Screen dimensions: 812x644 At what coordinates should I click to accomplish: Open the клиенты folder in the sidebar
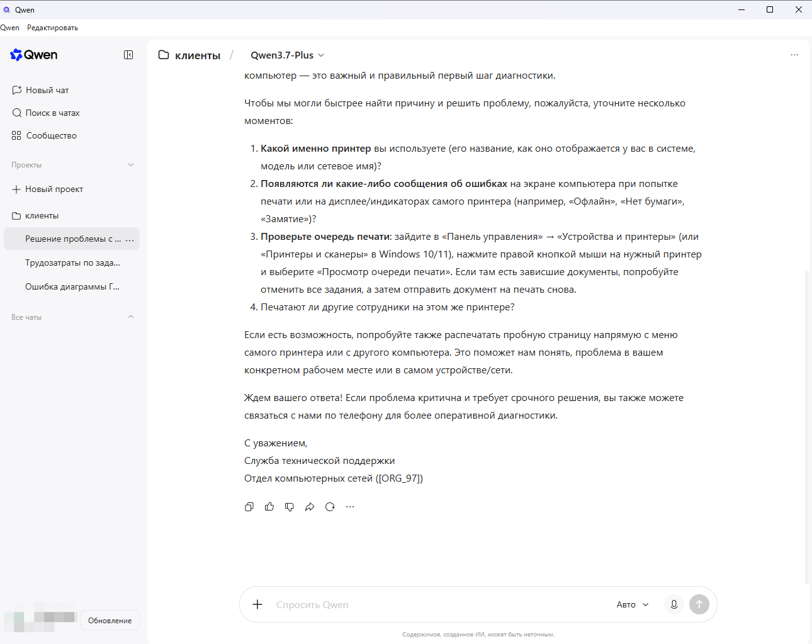tap(35, 215)
